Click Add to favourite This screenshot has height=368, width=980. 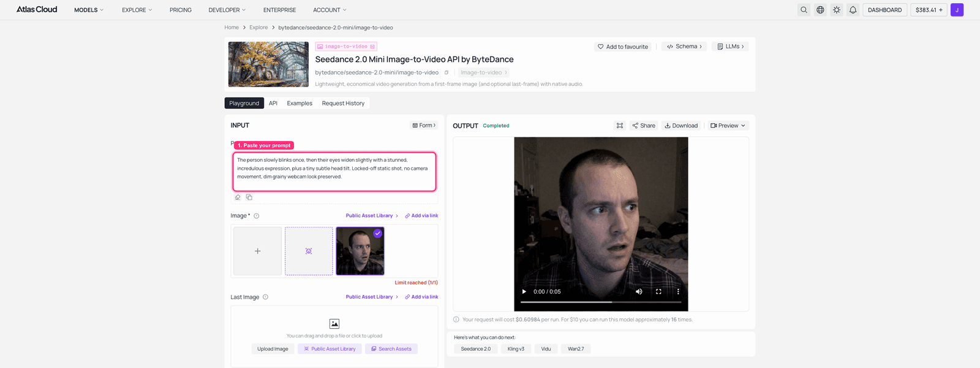[x=623, y=47]
